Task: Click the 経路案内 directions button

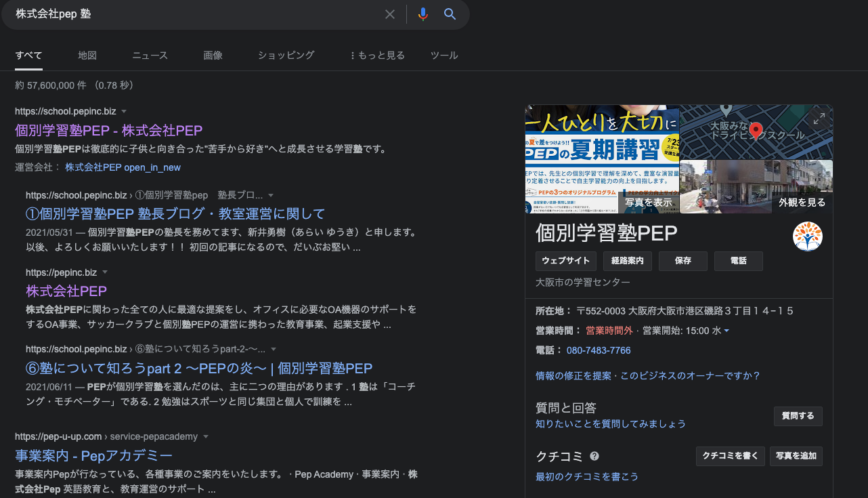Action: [x=628, y=261]
